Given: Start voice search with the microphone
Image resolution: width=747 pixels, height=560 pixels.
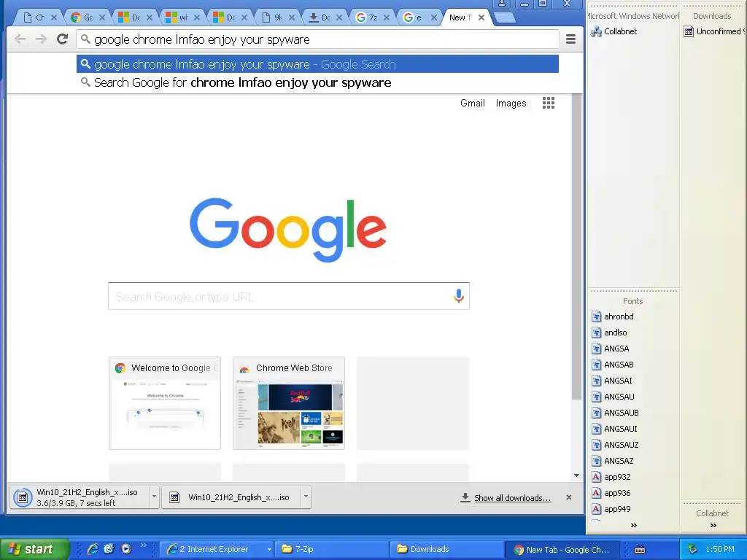Looking at the screenshot, I should pyautogui.click(x=458, y=296).
